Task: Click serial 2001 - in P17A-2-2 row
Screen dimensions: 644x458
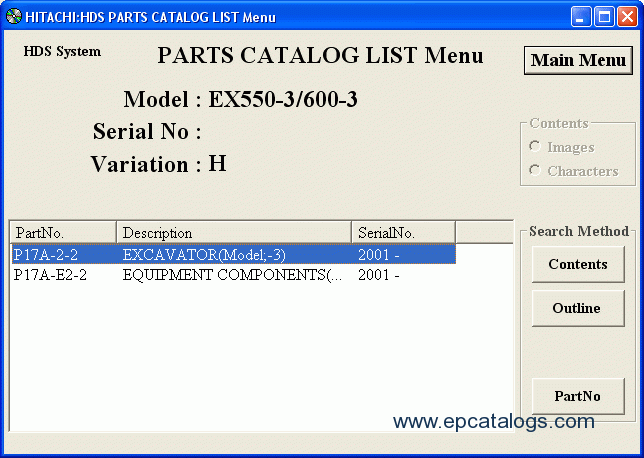Action: click(x=379, y=255)
